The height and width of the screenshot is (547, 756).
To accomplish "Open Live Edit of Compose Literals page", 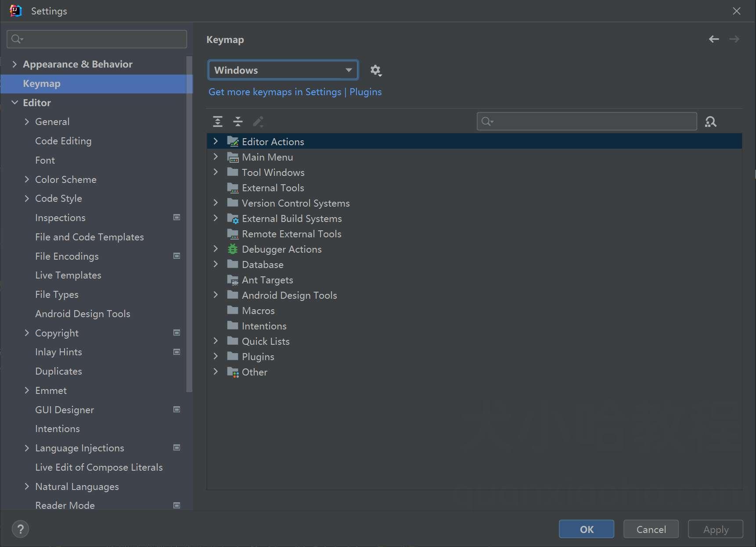I will 99,467.
